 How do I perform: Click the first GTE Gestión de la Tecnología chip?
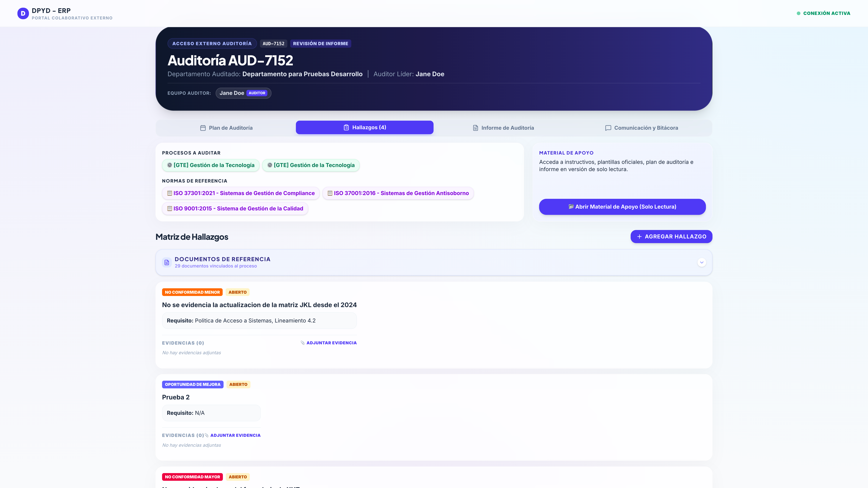(x=211, y=165)
